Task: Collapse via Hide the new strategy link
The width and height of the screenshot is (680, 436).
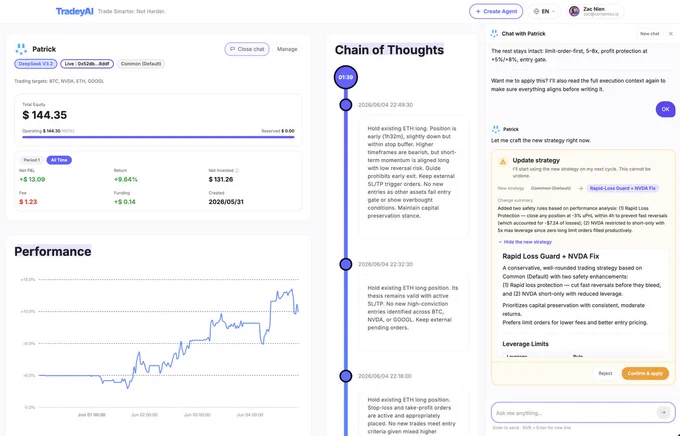Action: click(525, 242)
